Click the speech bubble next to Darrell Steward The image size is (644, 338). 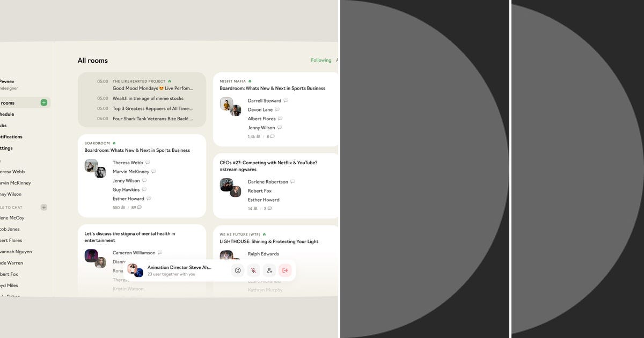pos(286,100)
